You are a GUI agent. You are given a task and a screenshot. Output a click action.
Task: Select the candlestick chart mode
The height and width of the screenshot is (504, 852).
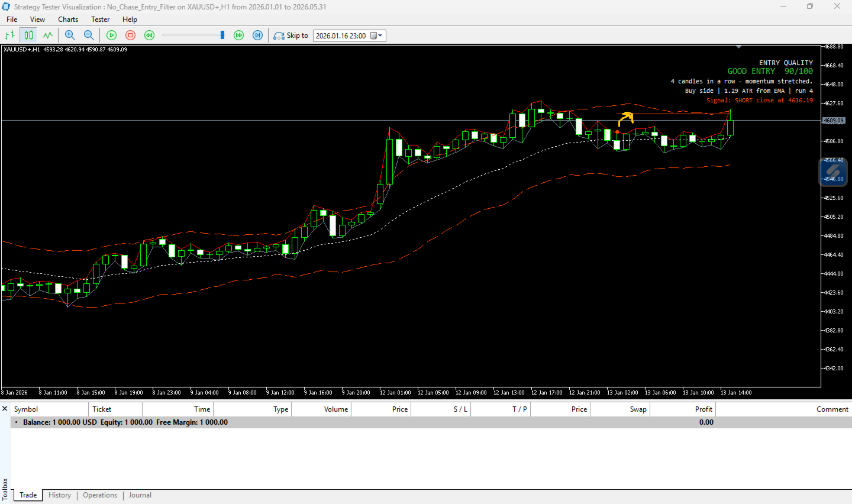pyautogui.click(x=28, y=35)
